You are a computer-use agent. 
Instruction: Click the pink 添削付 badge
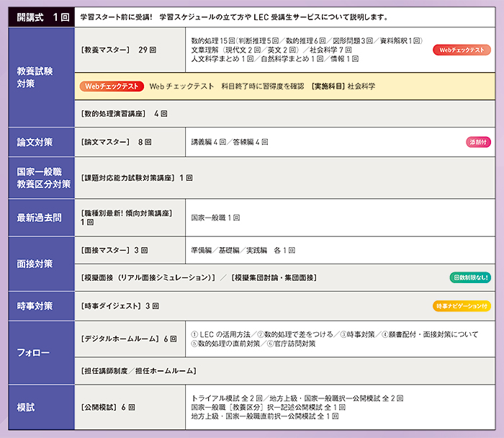[478, 142]
